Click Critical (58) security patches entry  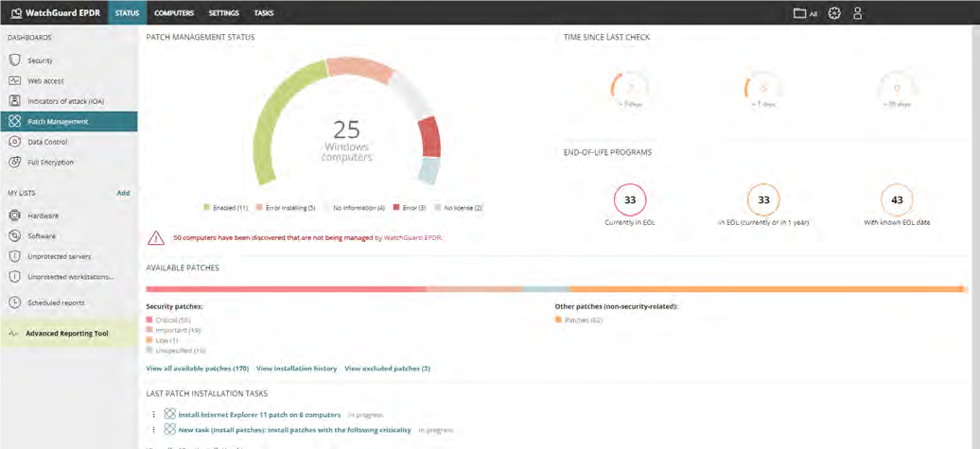(x=168, y=319)
